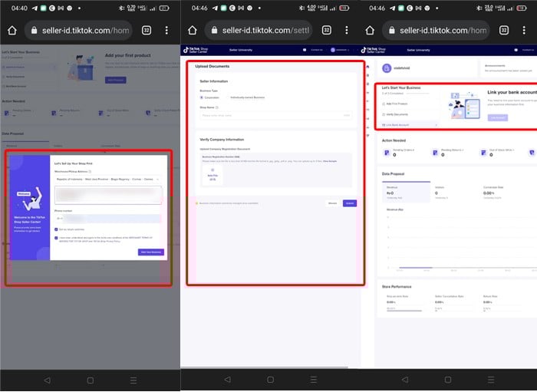
Task: Click the Add File upload icon
Action: [x=212, y=171]
